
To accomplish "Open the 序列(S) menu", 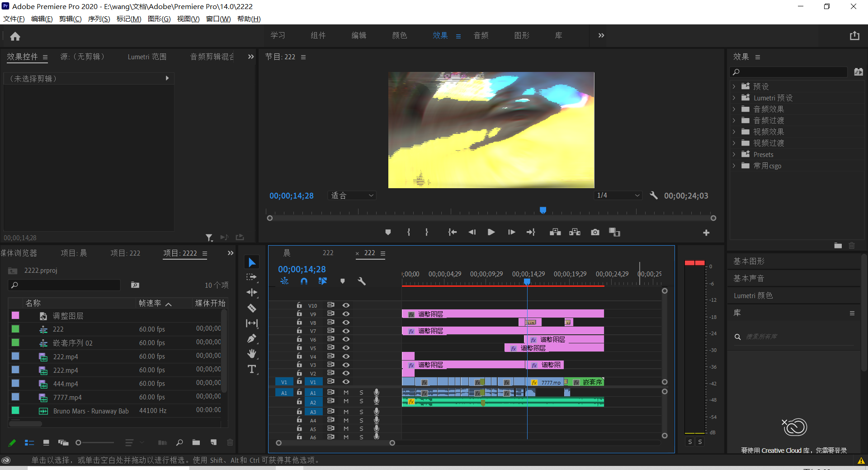I will pos(99,19).
